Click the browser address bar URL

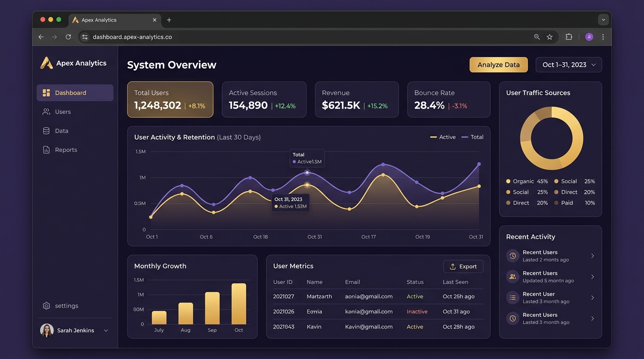[132, 37]
